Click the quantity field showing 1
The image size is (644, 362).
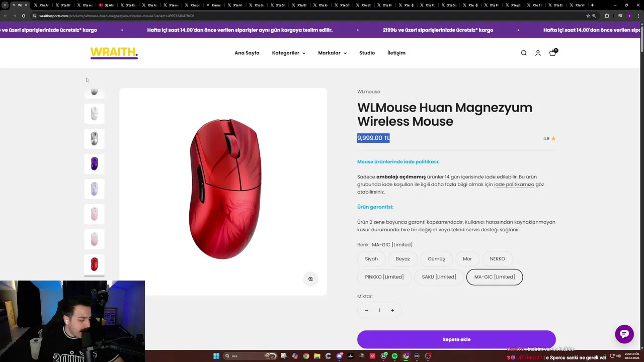[379, 310]
